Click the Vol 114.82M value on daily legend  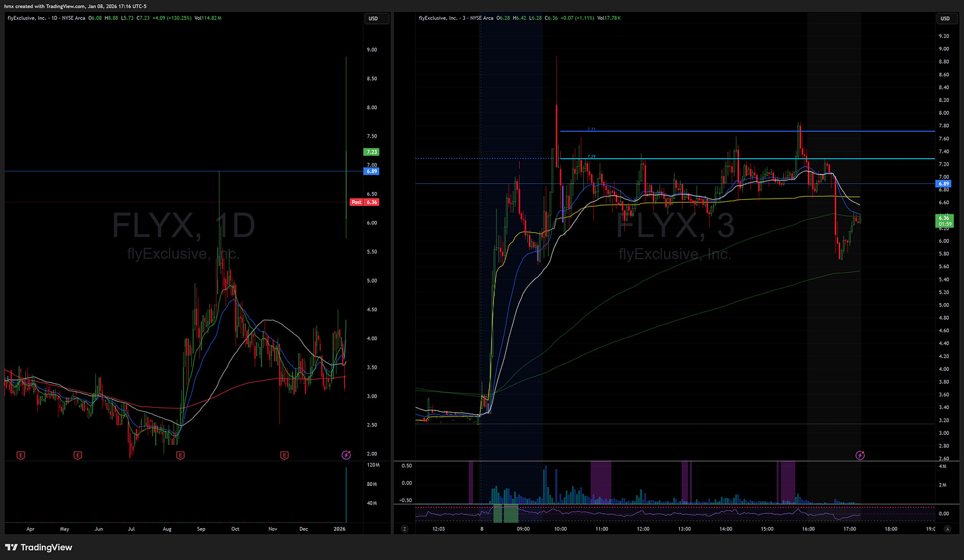click(x=208, y=18)
